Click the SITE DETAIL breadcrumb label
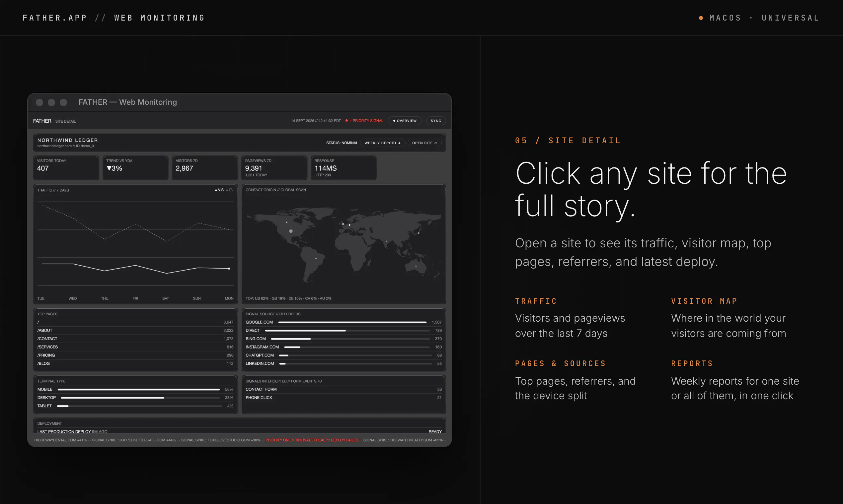This screenshot has height=504, width=843. tap(66, 121)
